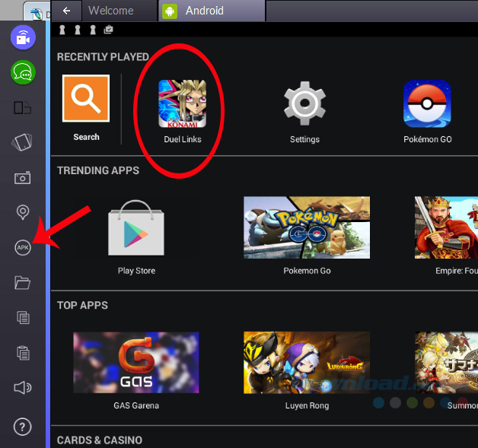Image resolution: width=478 pixels, height=448 pixels.
Task: Click the orange Search app icon
Action: point(86,98)
